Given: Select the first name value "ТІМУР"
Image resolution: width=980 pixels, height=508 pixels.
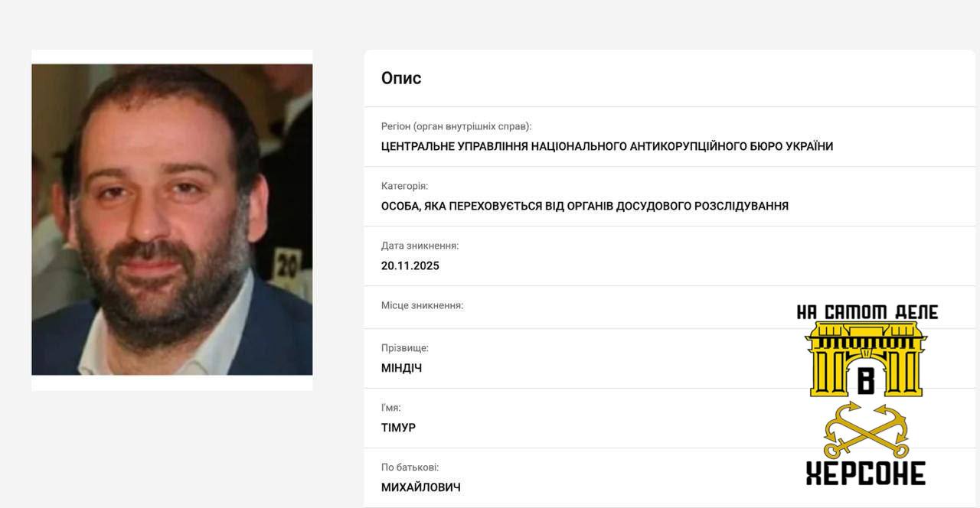Looking at the screenshot, I should (398, 428).
